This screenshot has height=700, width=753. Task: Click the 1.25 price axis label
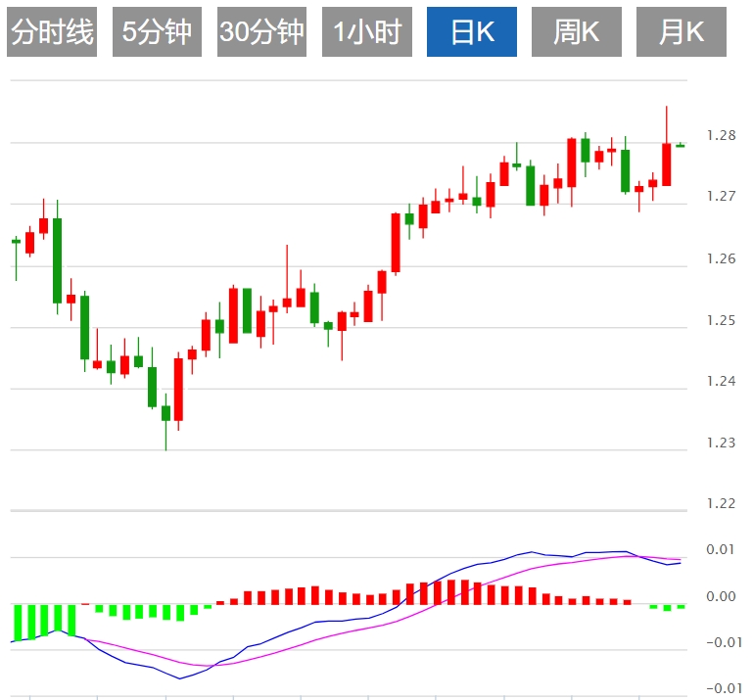(x=721, y=320)
